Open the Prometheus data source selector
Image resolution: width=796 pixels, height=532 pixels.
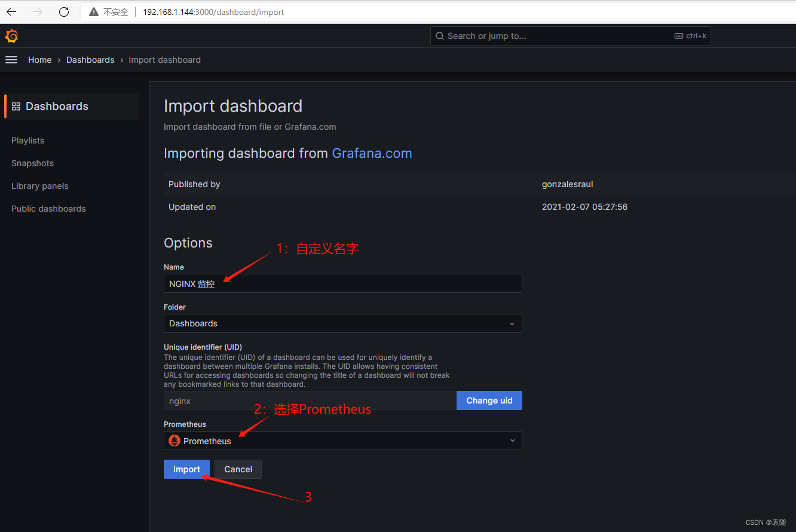(342, 441)
